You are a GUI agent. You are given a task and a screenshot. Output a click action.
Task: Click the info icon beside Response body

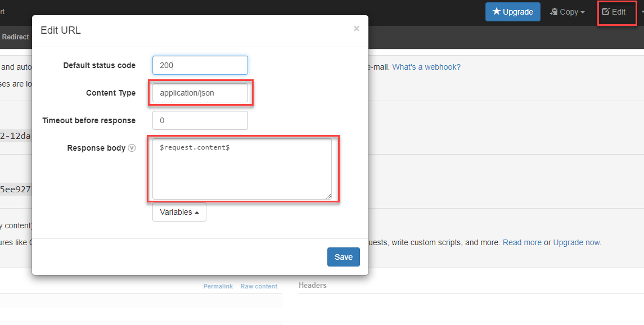(132, 148)
